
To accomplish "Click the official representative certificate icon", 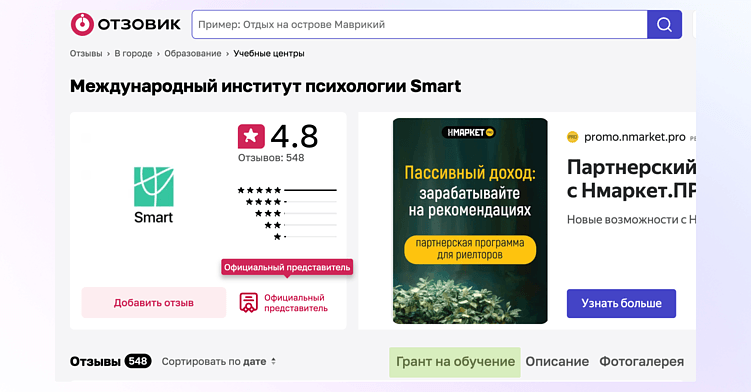I will pos(249,303).
